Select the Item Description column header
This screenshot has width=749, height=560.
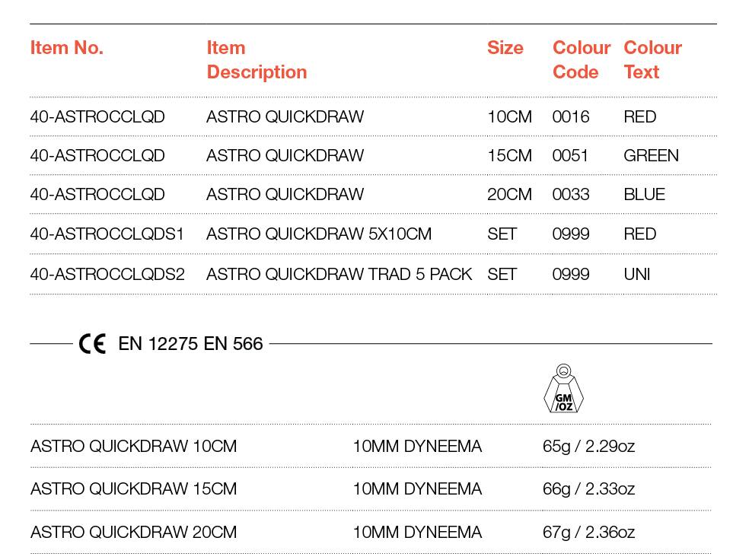[x=257, y=60]
